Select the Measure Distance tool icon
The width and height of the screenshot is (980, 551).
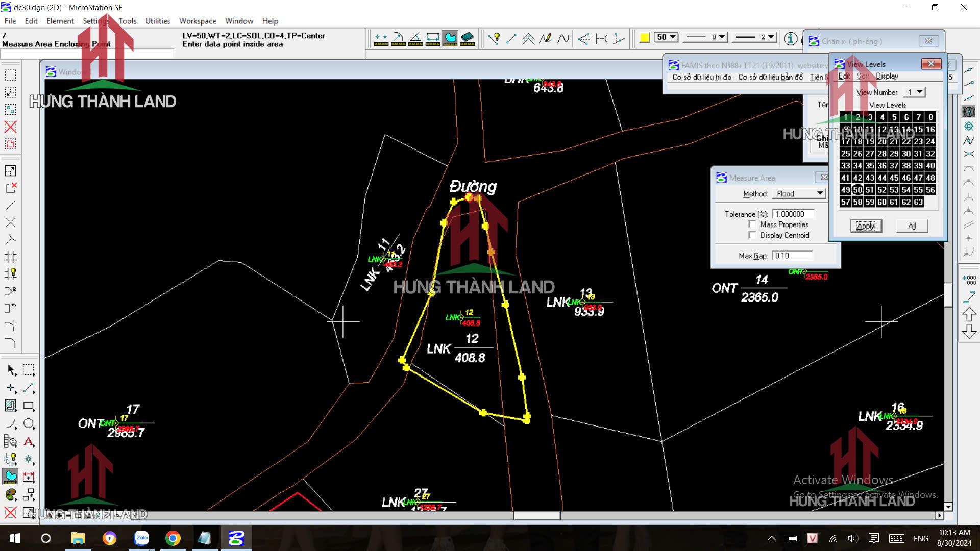[381, 38]
